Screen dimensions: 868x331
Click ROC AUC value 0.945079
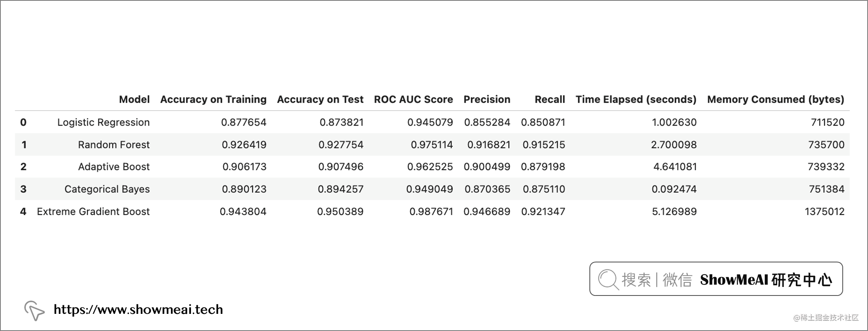coord(430,122)
